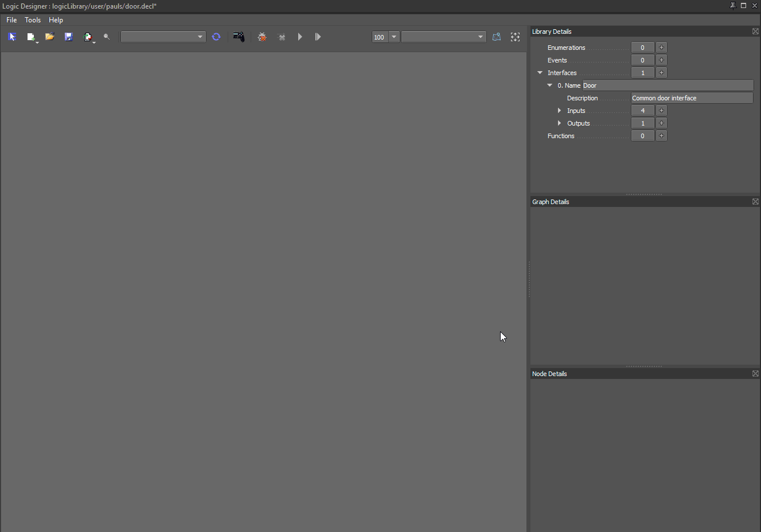
Task: Collapse the 0. Name Door entry
Action: coord(550,85)
